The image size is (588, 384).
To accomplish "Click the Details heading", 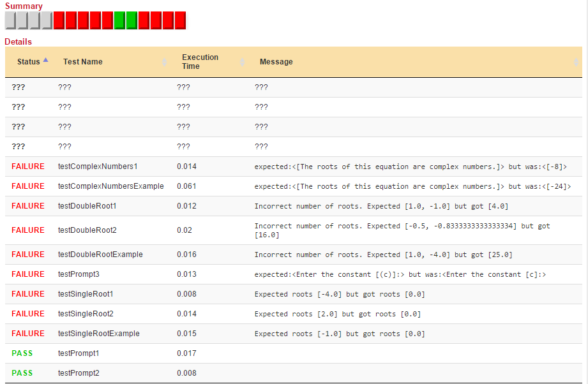I will [18, 41].
